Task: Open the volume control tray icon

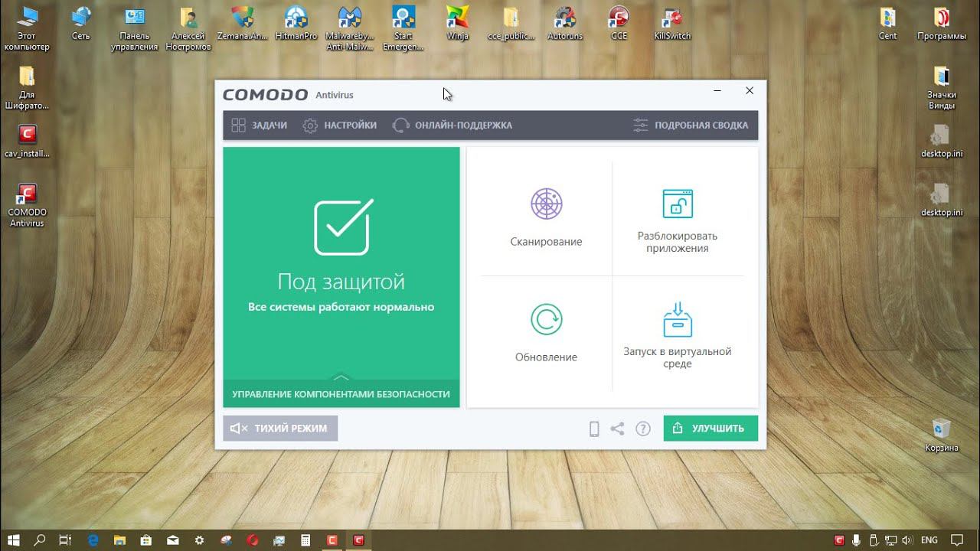Action: 907,540
